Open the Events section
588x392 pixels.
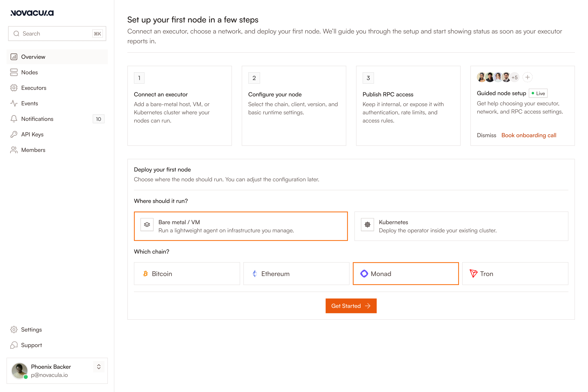pyautogui.click(x=57, y=103)
